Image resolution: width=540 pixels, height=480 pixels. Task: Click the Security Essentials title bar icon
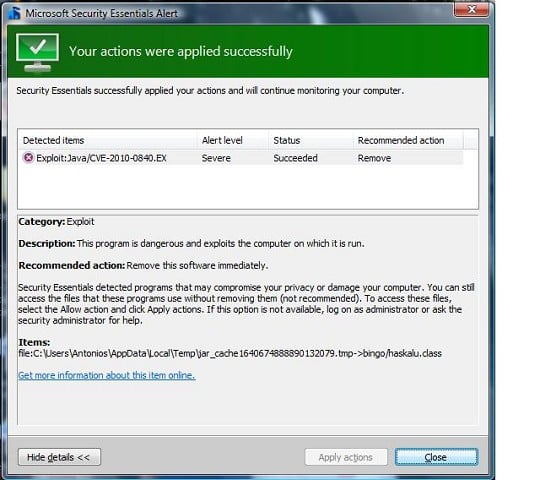14,13
